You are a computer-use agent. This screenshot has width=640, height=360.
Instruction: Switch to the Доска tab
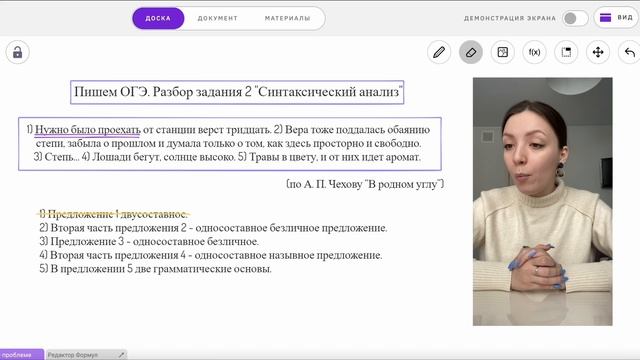[158, 18]
